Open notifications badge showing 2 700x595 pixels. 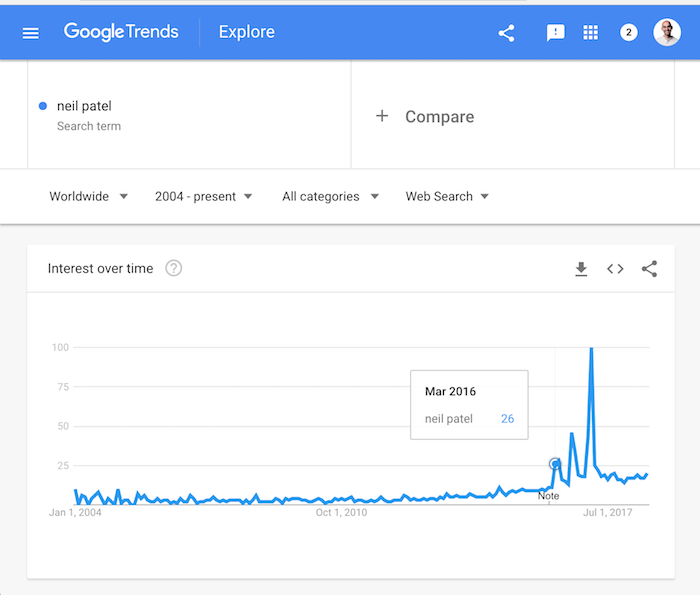point(629,32)
